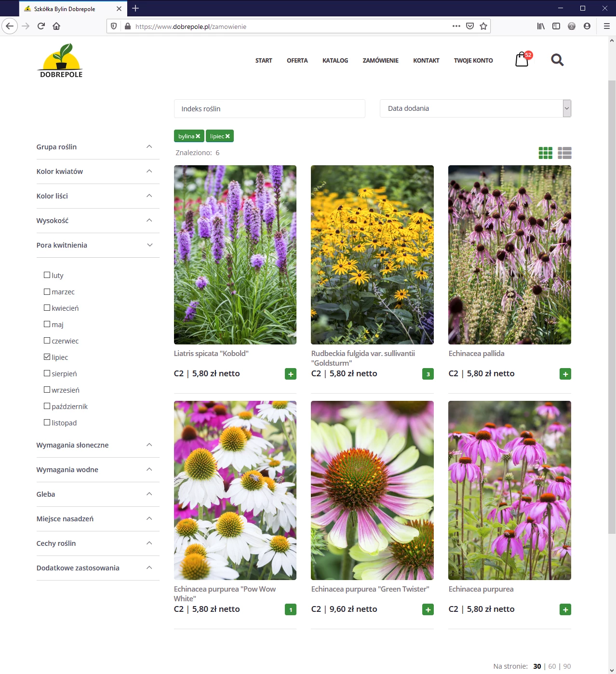The image size is (616, 674).
Task: Click the Indeks roślin search field
Action: tap(269, 109)
